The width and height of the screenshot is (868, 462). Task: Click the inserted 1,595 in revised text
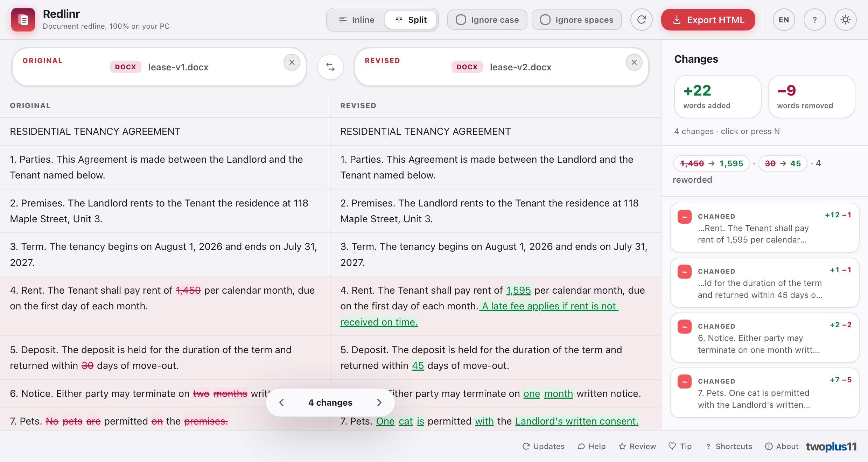[518, 290]
